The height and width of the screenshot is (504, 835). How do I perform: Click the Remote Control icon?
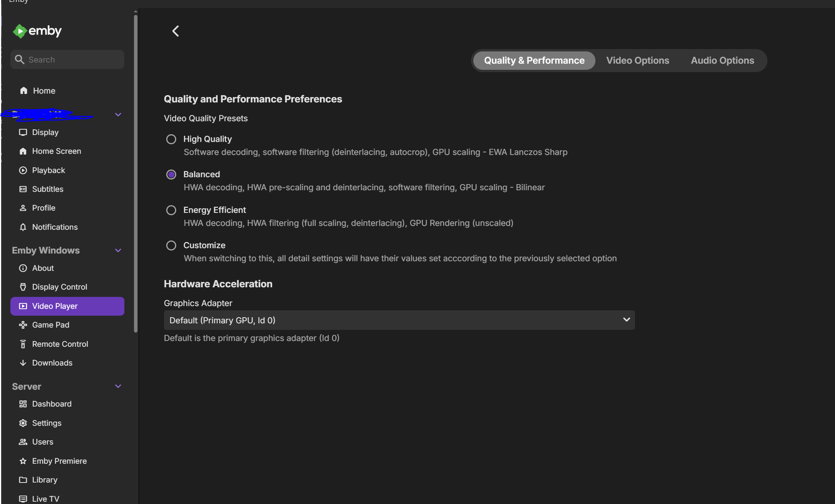[x=23, y=344]
